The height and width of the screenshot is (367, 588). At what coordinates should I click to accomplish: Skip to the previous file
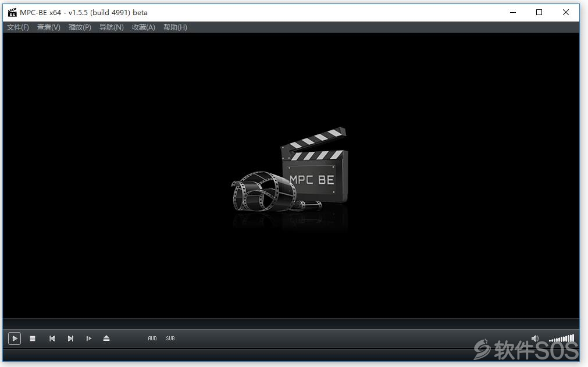pos(52,339)
